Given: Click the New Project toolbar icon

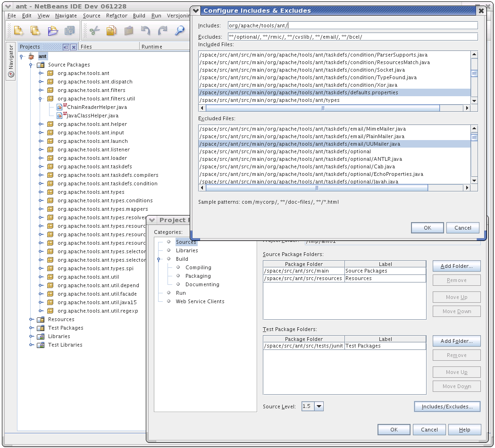Looking at the screenshot, I should pyautogui.click(x=18, y=31).
